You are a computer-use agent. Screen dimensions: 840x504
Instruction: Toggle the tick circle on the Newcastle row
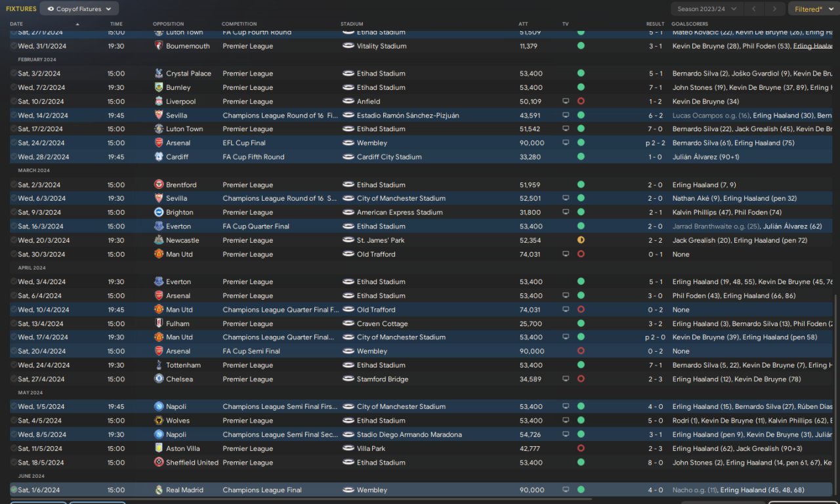click(14, 240)
